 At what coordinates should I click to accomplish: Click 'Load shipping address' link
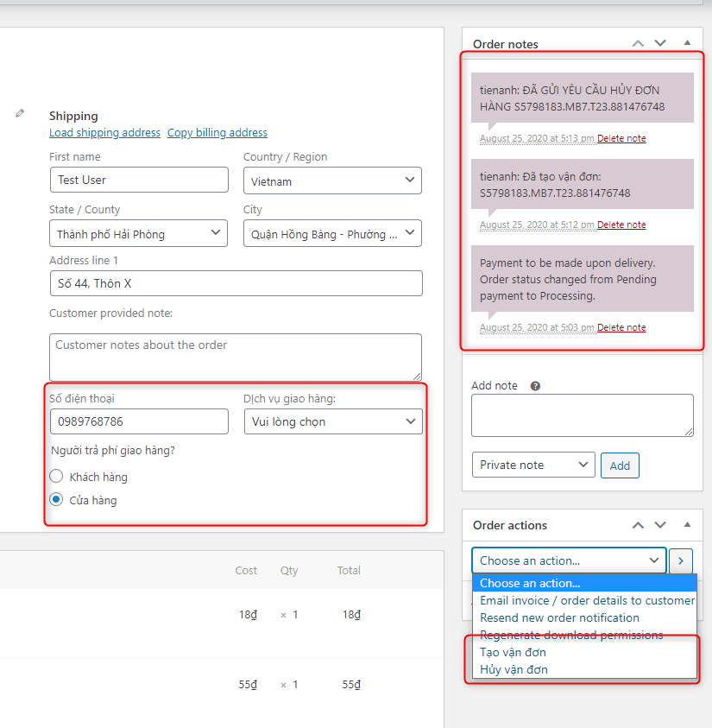click(x=104, y=133)
